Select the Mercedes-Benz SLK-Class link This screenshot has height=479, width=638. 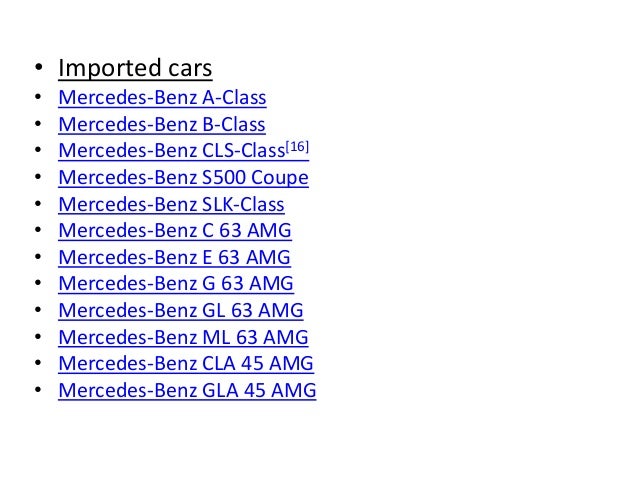(171, 204)
